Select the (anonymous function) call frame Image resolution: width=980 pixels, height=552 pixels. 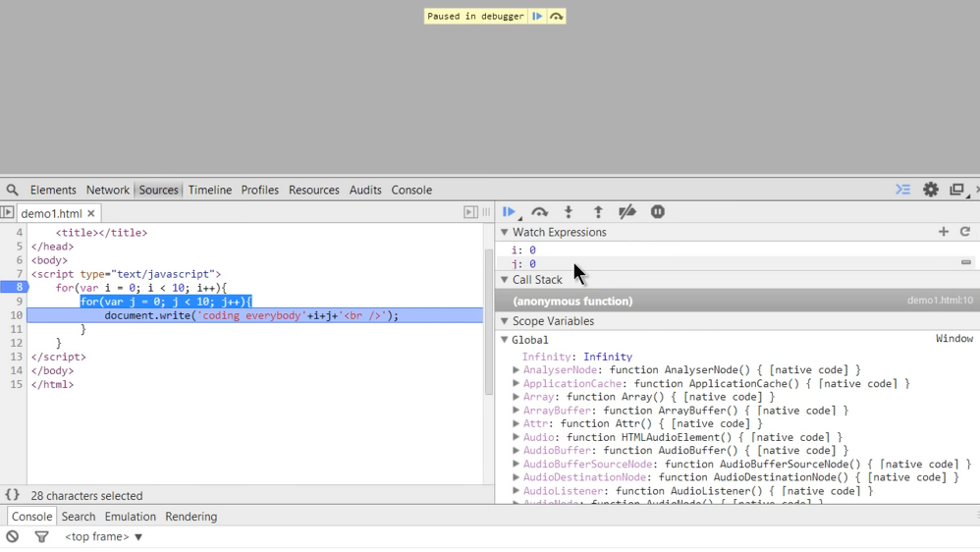click(737, 301)
